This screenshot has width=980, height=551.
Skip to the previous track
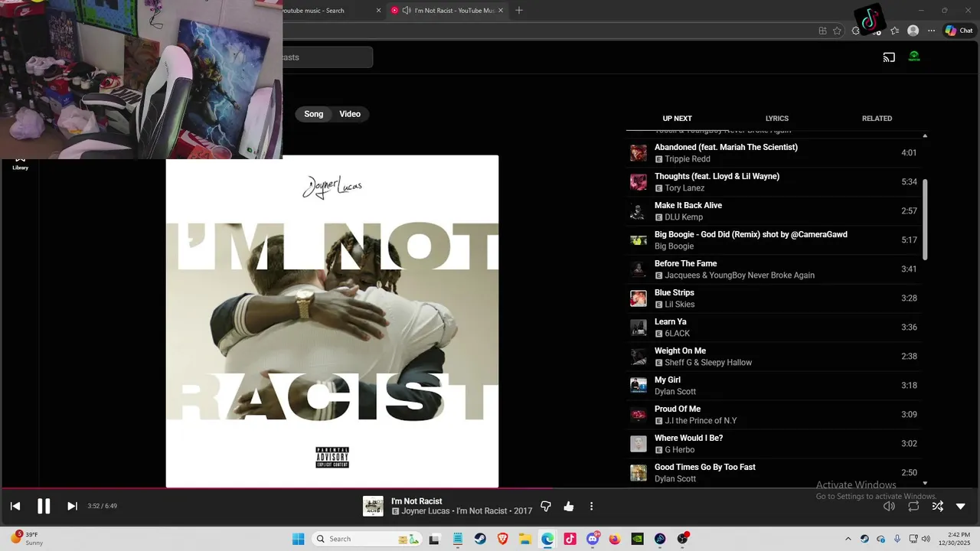[x=15, y=506]
